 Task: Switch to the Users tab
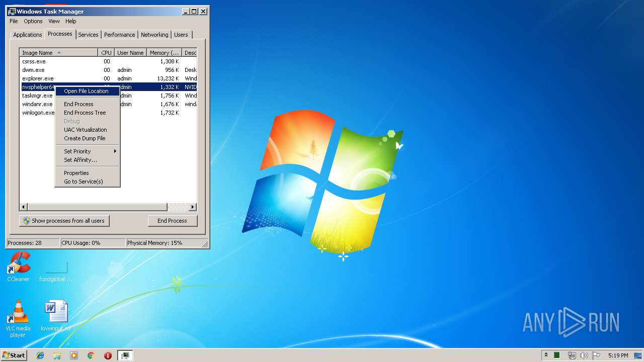pyautogui.click(x=181, y=35)
